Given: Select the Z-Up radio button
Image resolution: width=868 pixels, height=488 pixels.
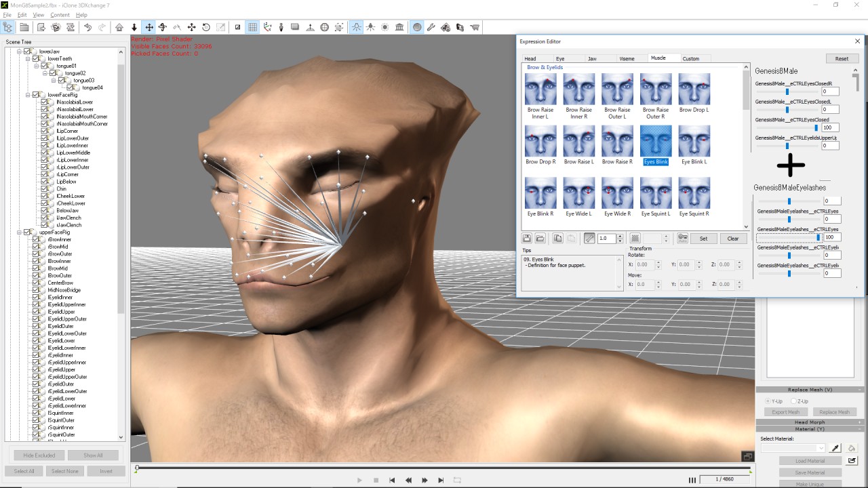Looking at the screenshot, I should [793, 401].
